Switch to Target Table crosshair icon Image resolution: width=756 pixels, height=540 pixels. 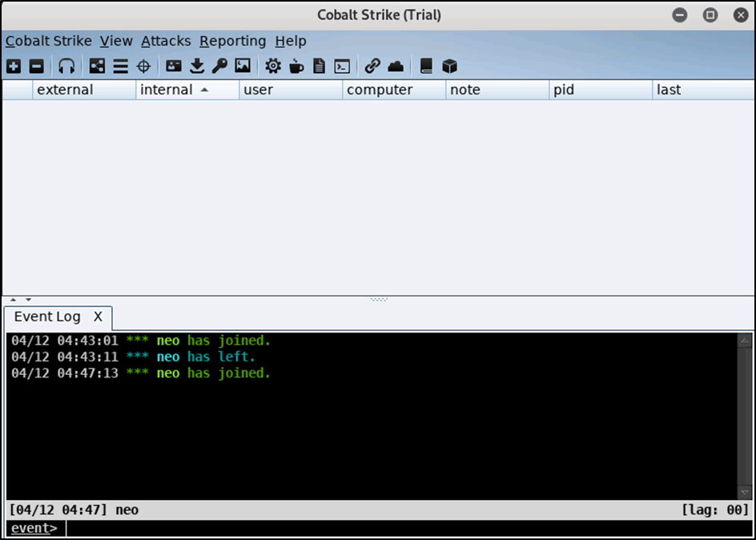click(x=143, y=66)
